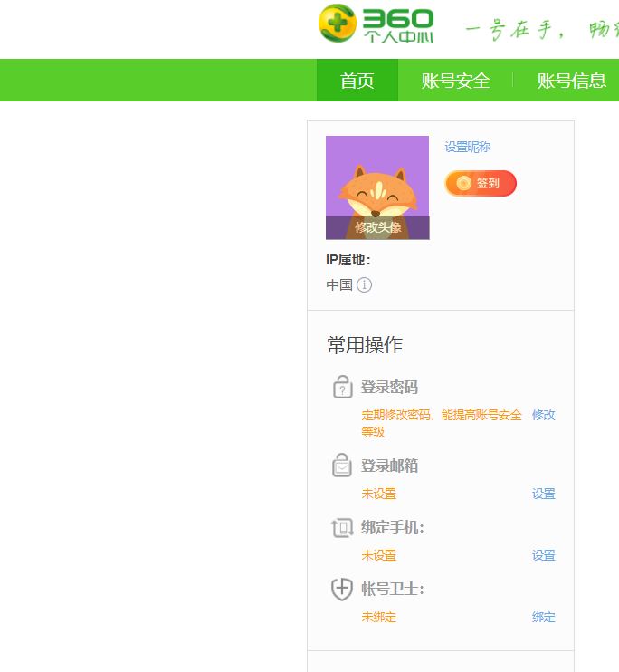The image size is (619, 672).
Task: Click the login email lock icon
Action: (x=342, y=465)
